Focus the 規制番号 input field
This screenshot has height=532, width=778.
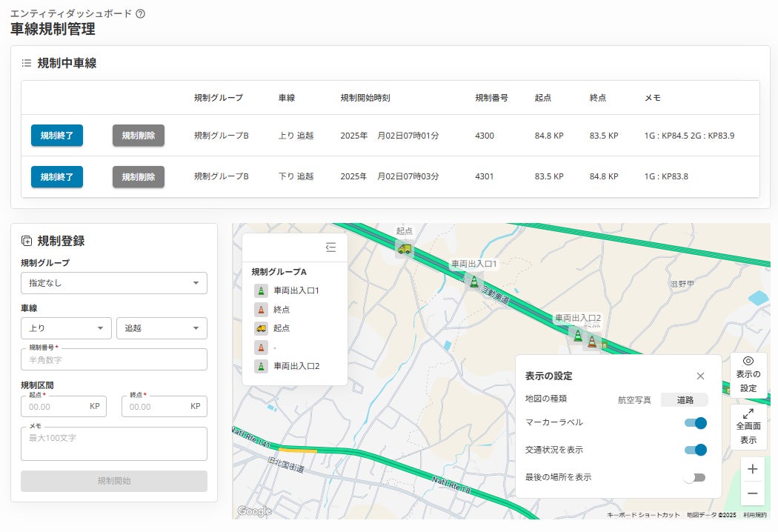click(114, 360)
